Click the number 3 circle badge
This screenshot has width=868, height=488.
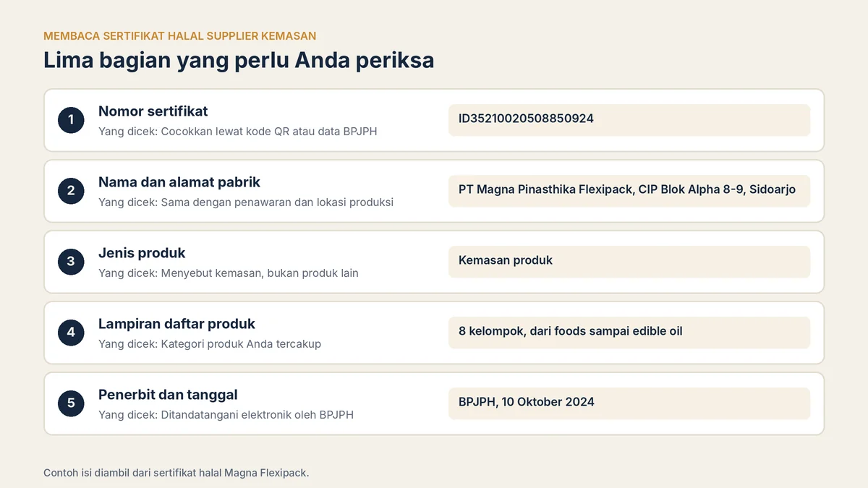(71, 262)
